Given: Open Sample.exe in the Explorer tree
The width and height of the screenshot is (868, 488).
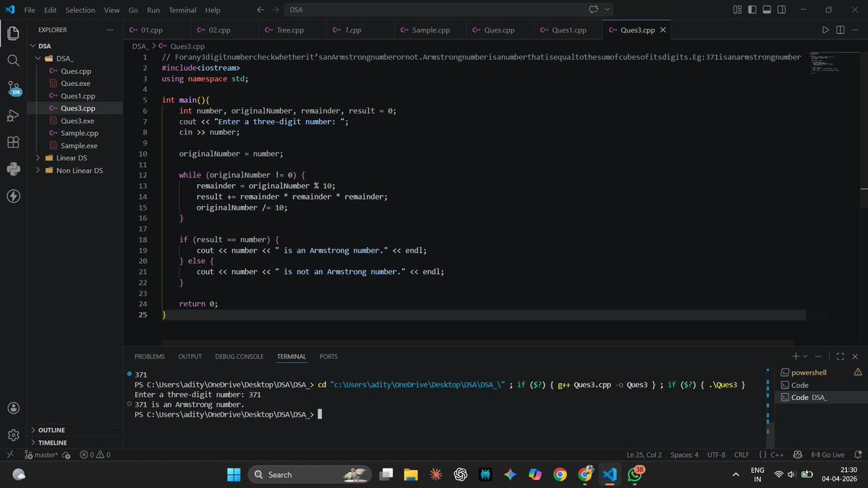Looking at the screenshot, I should coord(79,145).
